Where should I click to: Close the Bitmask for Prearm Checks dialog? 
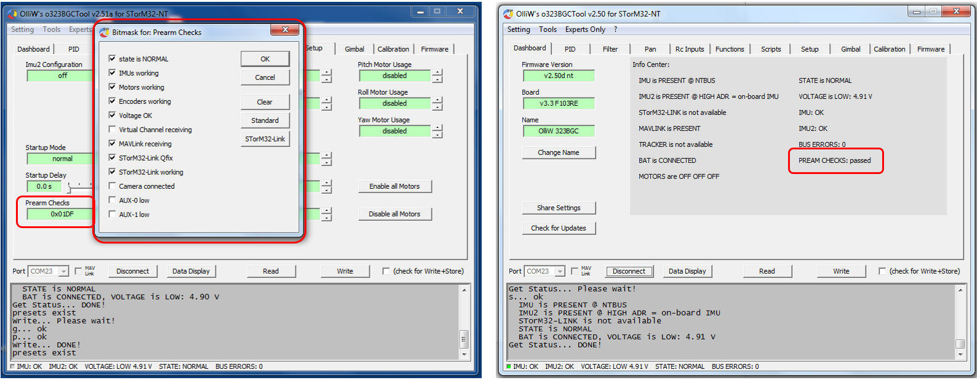pos(285,30)
